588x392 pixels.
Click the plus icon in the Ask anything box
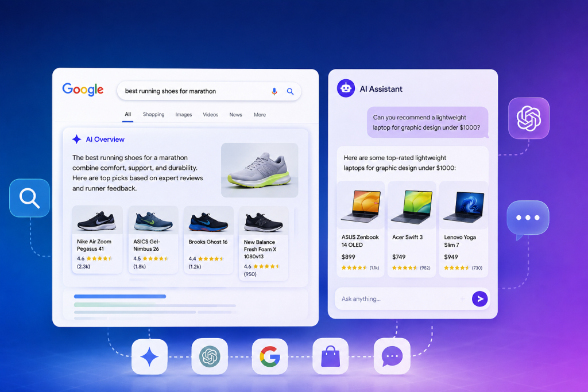click(462, 298)
